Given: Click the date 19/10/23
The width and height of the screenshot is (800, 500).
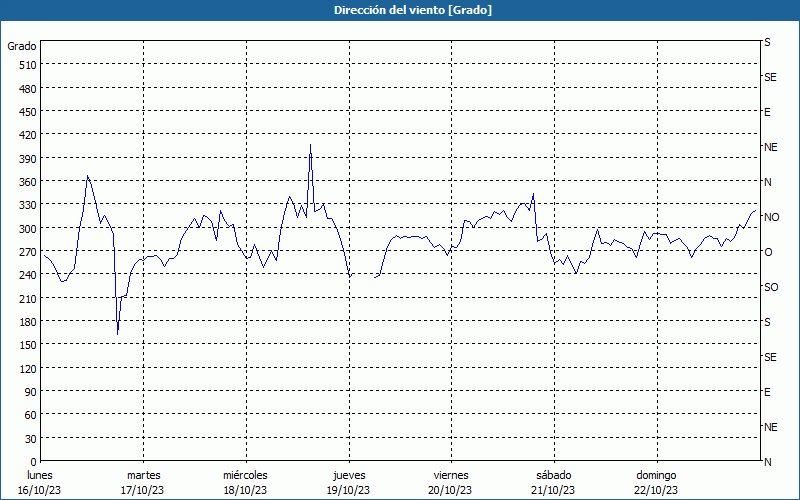Looking at the screenshot, I should (x=348, y=490).
